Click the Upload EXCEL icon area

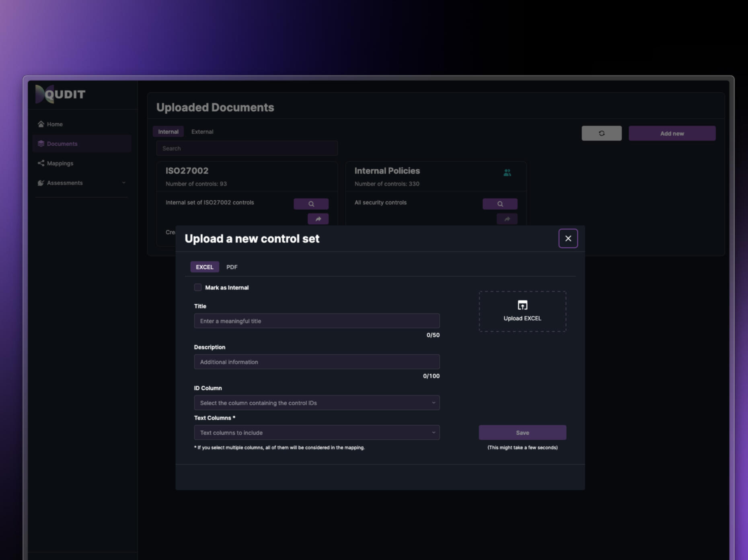point(522,311)
